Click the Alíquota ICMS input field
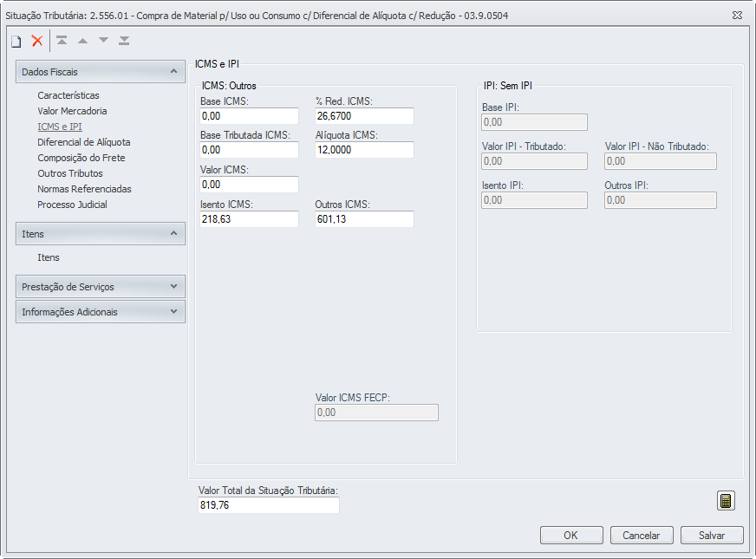 tap(364, 150)
